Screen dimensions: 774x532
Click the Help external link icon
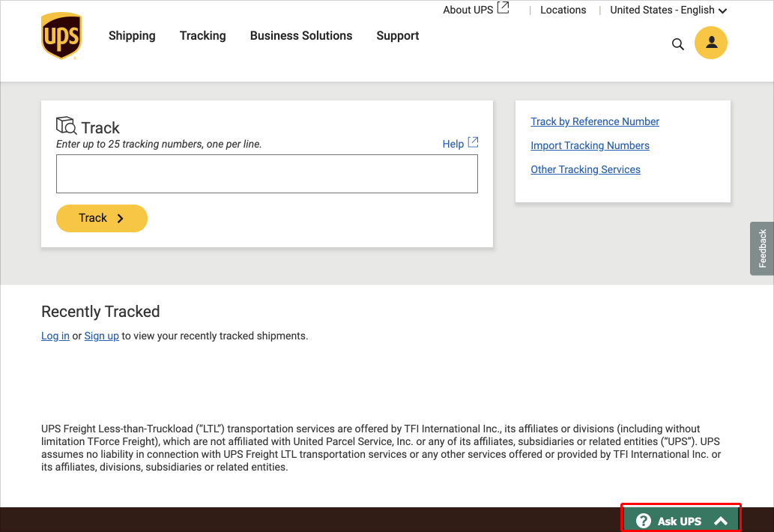(473, 142)
